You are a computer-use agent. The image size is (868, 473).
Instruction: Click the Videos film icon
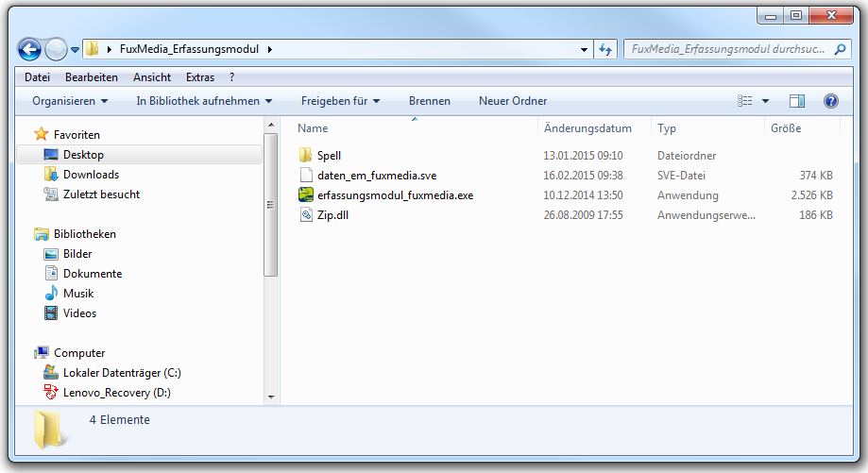[x=50, y=313]
